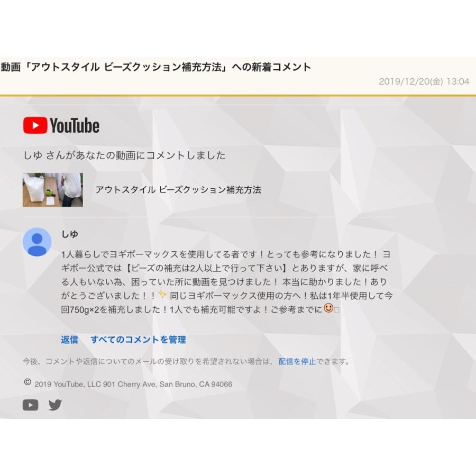Open すべてのコメントを管理 link
The image size is (476, 476).
tap(138, 340)
